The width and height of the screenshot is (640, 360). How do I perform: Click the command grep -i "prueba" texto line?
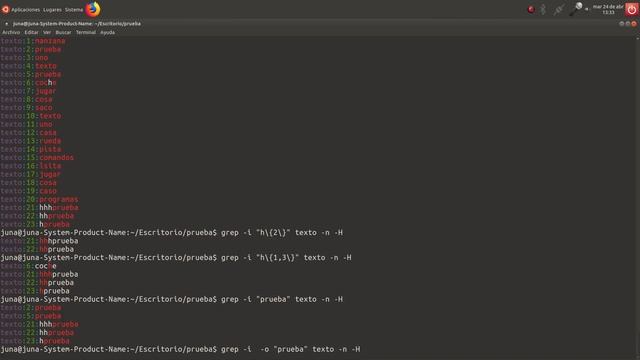[x=172, y=299]
